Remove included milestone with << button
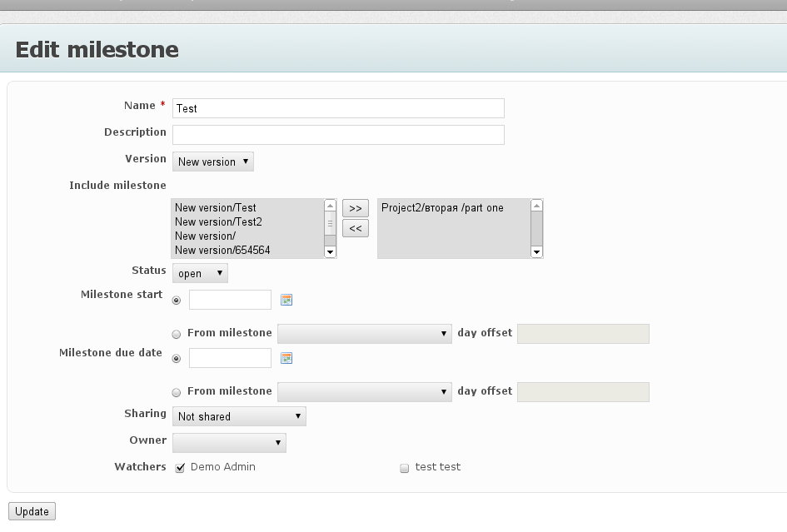 tap(356, 228)
